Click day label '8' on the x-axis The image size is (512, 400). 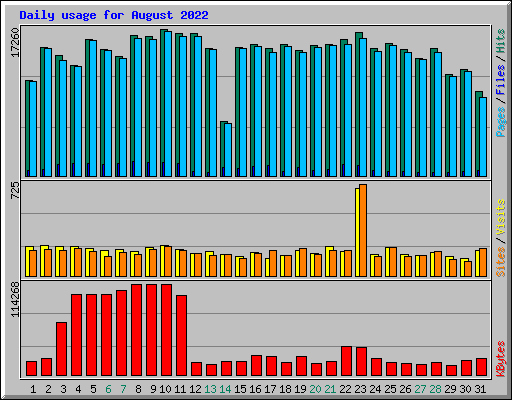(138, 389)
